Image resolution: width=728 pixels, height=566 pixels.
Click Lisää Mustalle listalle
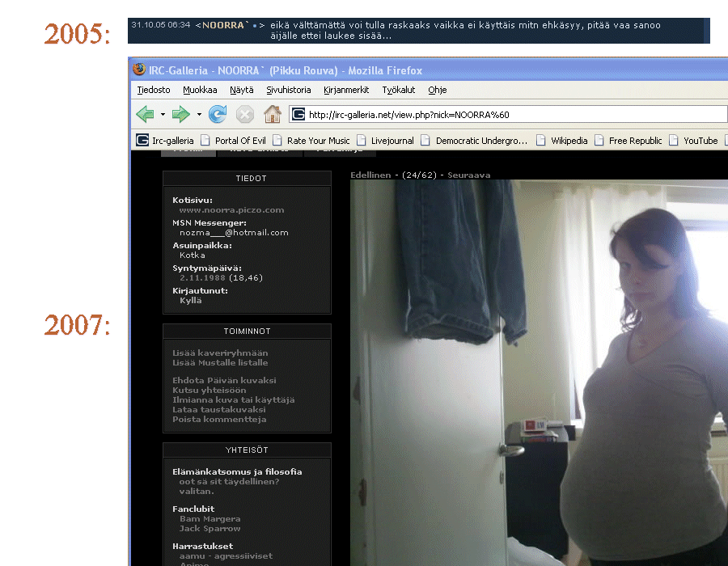pyautogui.click(x=220, y=362)
